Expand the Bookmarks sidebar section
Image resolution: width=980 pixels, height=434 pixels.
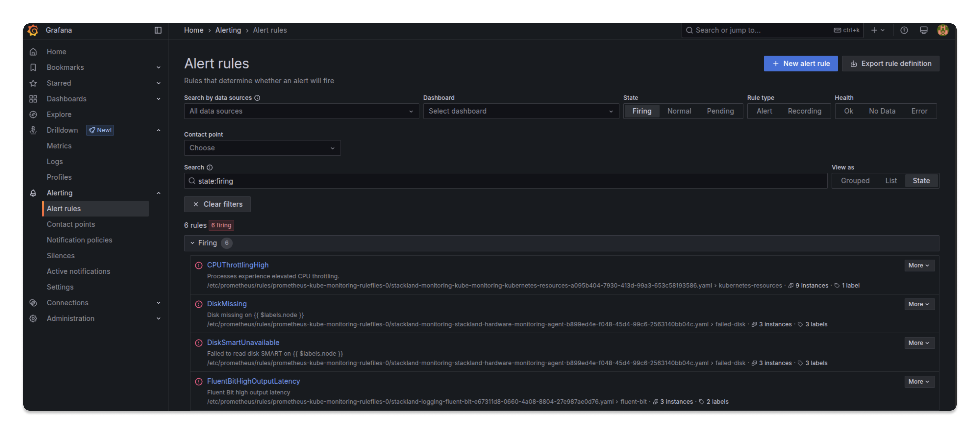point(159,67)
